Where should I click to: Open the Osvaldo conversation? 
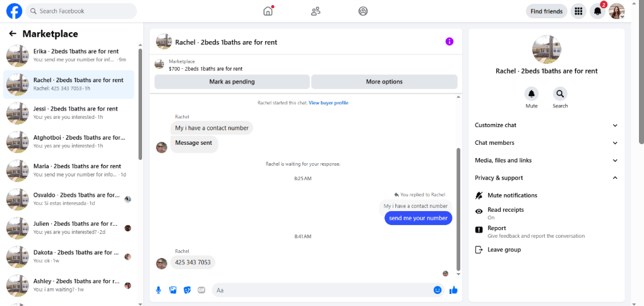(69, 200)
